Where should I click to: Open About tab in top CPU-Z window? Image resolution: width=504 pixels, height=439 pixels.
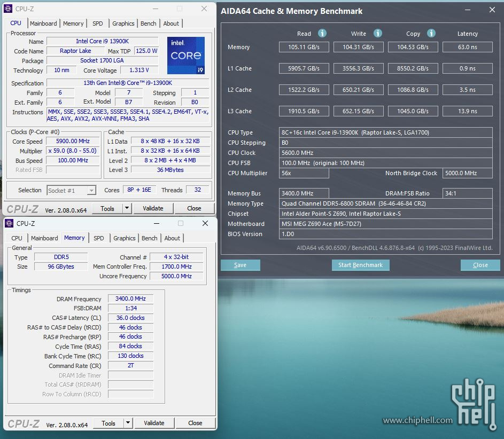click(171, 23)
